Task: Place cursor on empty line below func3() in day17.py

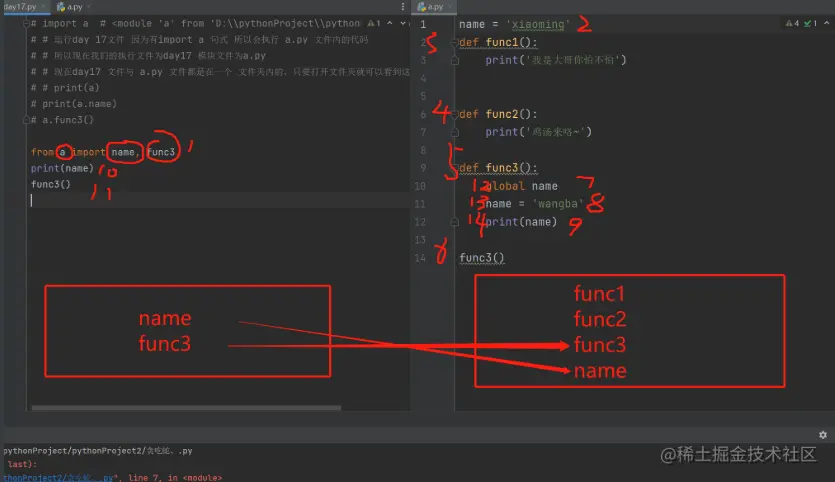Action: pos(218,200)
